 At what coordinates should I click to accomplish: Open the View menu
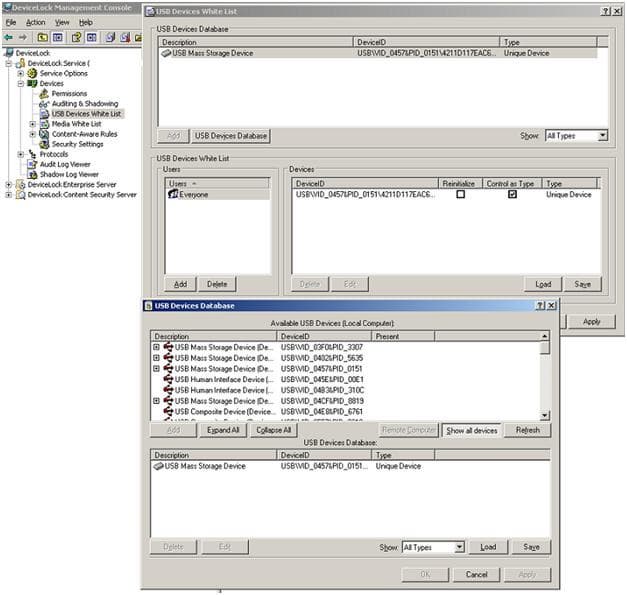62,22
